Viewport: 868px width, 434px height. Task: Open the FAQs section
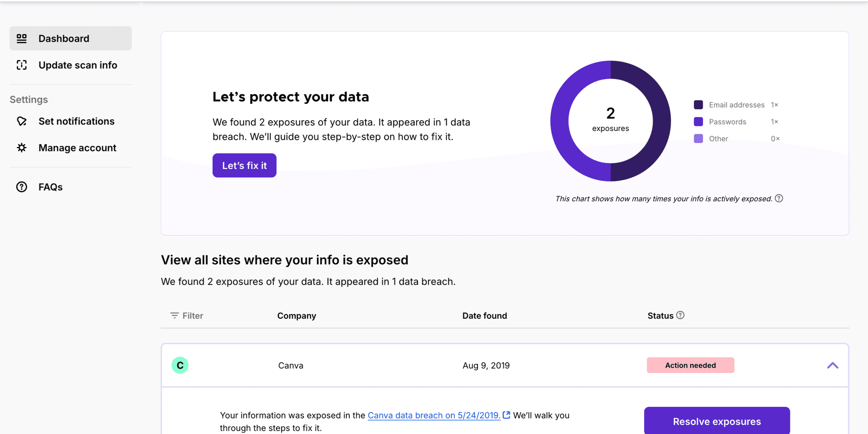50,187
